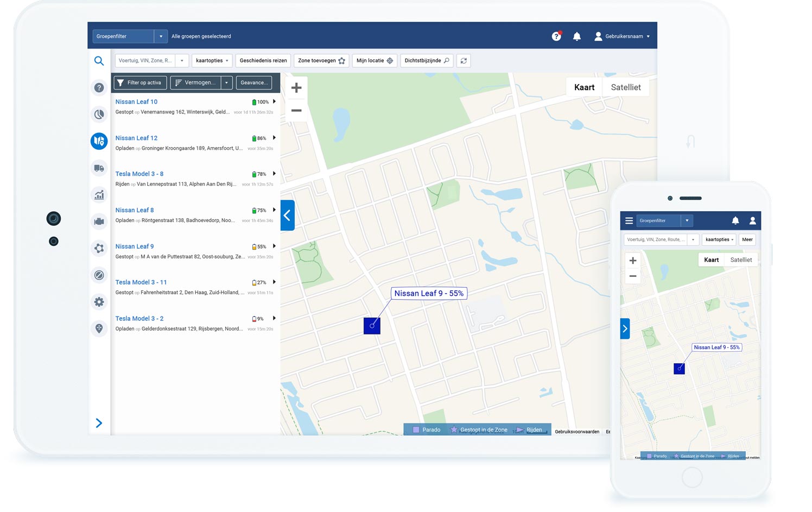
Task: Click the Geschiedenis reizen button
Action: coord(263,61)
